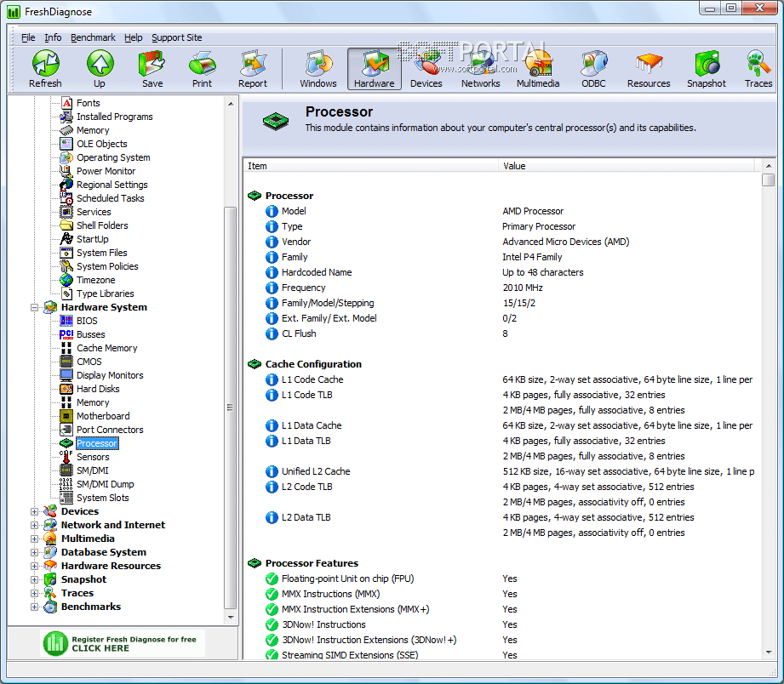Click the Refresh toolbar icon
Image resolution: width=784 pixels, height=684 pixels.
(x=45, y=68)
